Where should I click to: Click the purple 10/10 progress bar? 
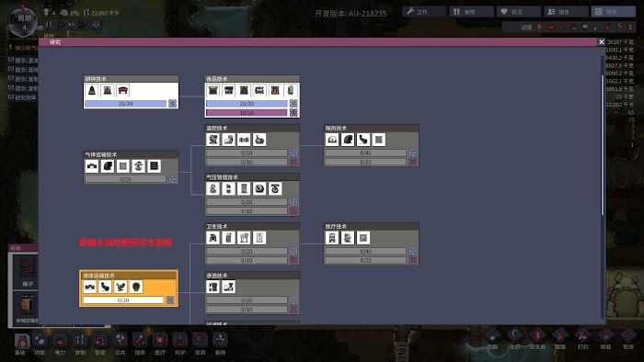[x=247, y=113]
